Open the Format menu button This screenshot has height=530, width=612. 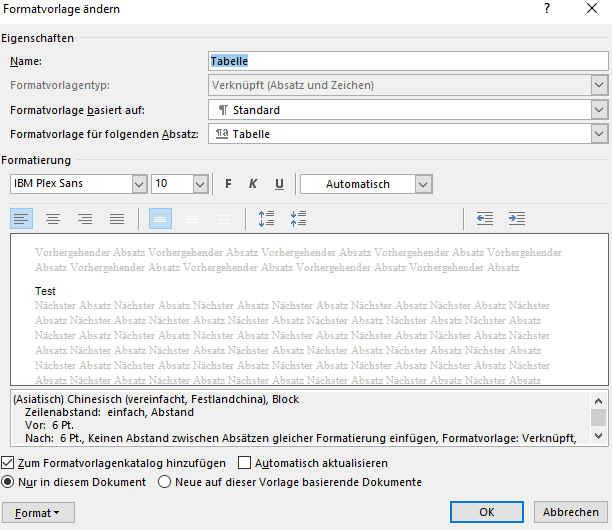click(38, 513)
